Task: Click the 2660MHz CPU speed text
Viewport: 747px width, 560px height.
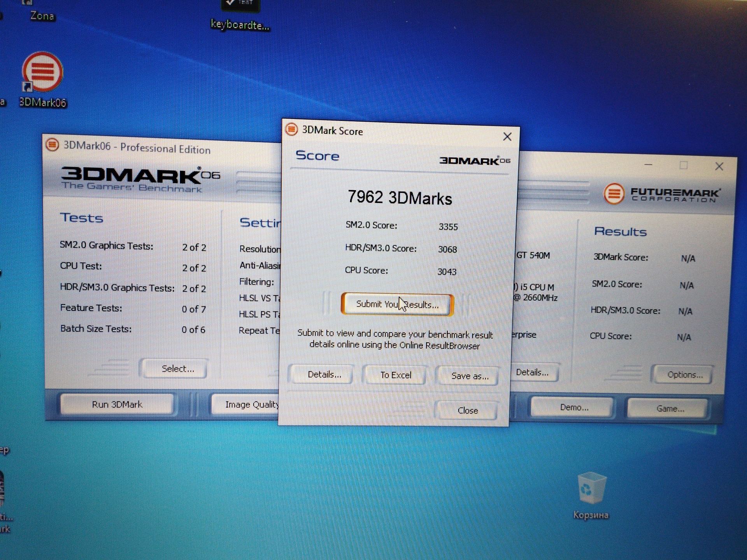Action: pos(540,297)
